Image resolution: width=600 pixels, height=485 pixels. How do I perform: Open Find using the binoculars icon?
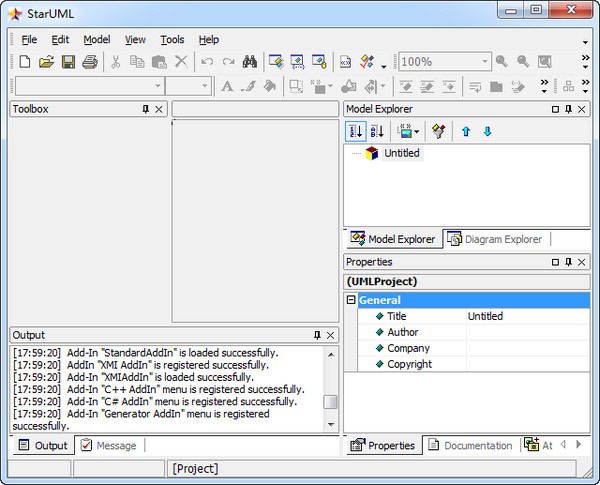coord(250,62)
